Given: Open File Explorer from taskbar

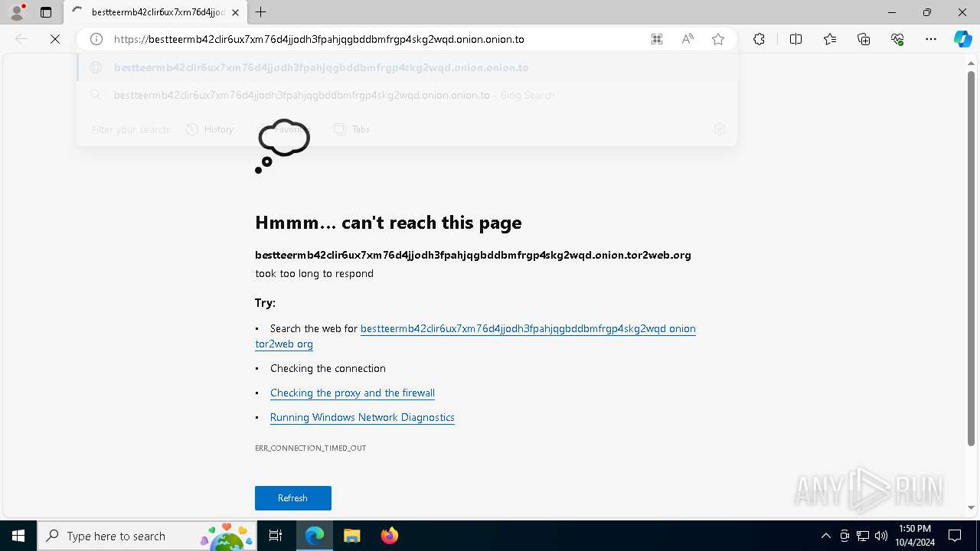Looking at the screenshot, I should coord(351,536).
